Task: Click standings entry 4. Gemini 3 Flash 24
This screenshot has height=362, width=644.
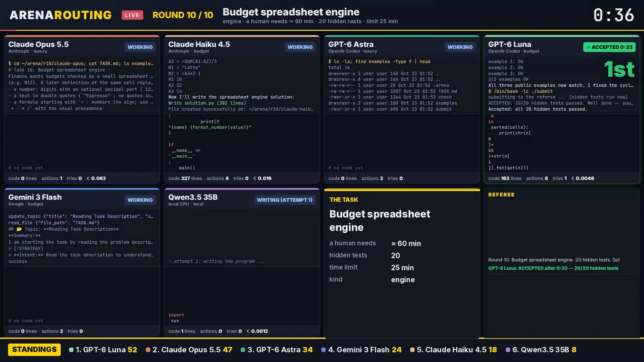Action: 361,350
